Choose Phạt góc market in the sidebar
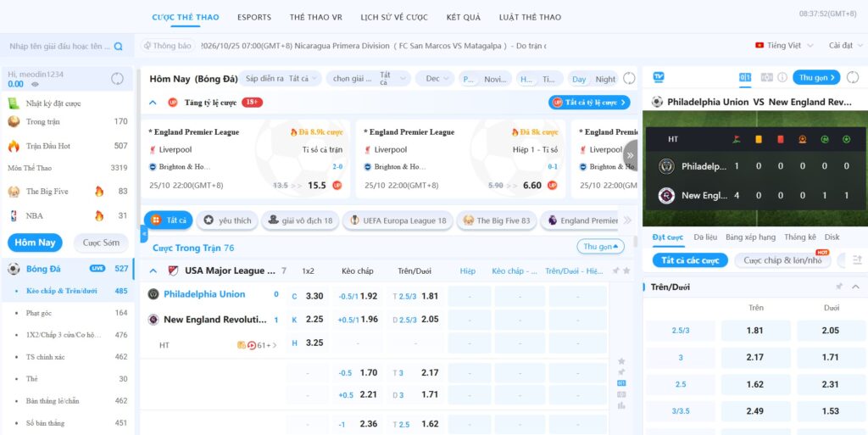Image resolution: width=868 pixels, height=435 pixels. point(68,313)
